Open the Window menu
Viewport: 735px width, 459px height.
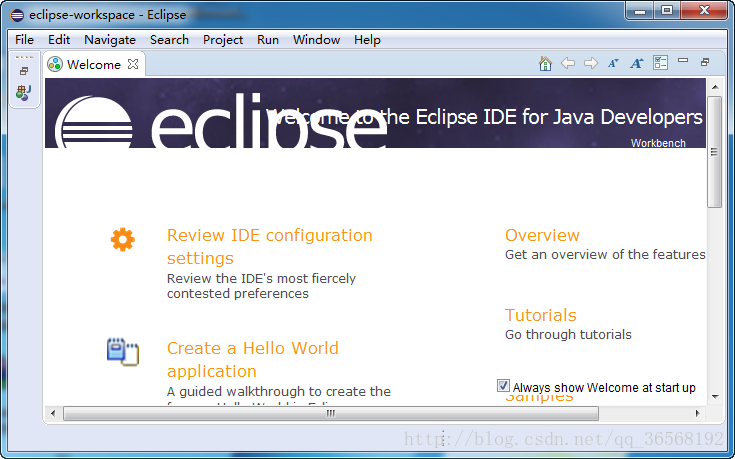(x=316, y=40)
